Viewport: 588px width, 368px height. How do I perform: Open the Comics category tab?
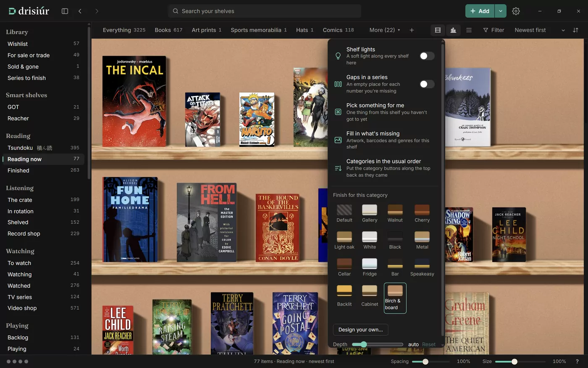pyautogui.click(x=338, y=30)
